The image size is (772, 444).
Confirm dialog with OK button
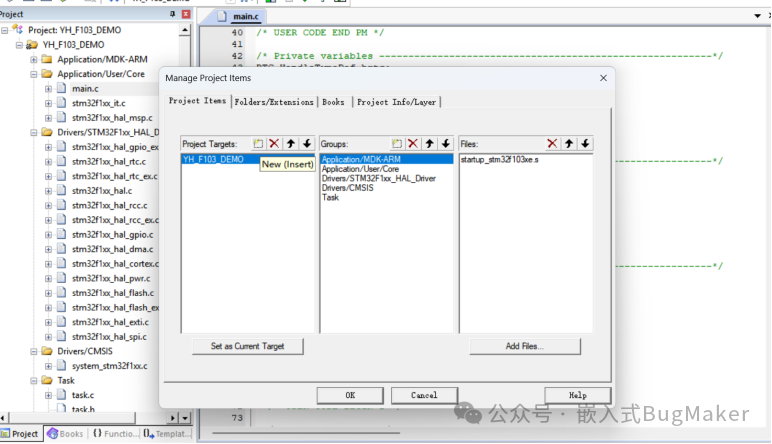350,395
